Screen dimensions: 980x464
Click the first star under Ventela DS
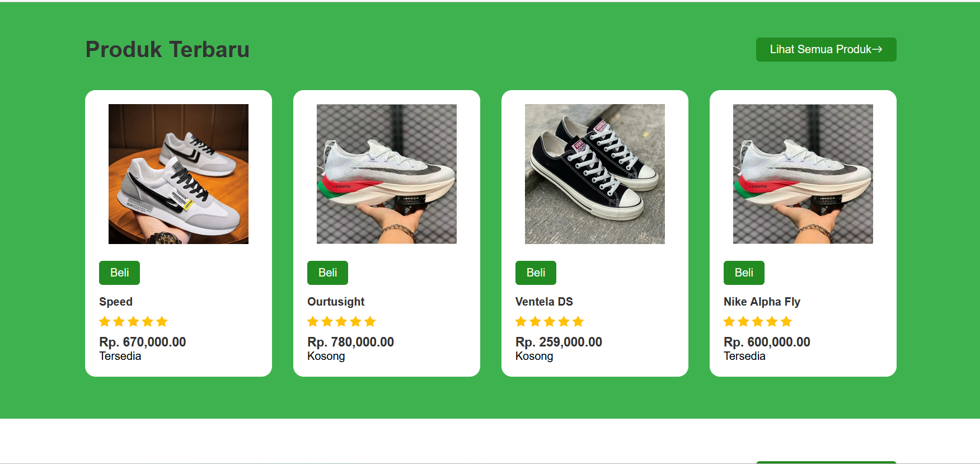521,321
